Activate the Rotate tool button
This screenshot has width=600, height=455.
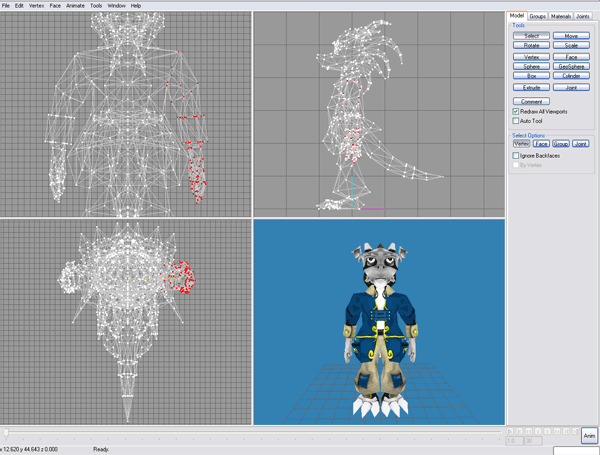[x=531, y=45]
